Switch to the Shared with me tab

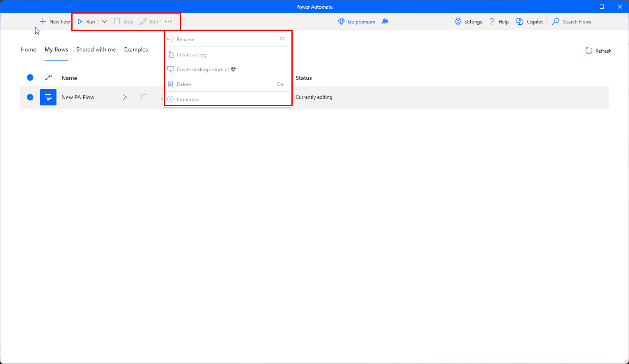coord(96,50)
